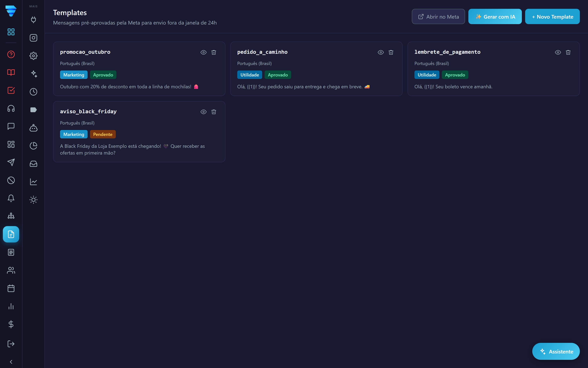Preview promocao_outubro template with eye icon
588x368 pixels.
(x=204, y=52)
